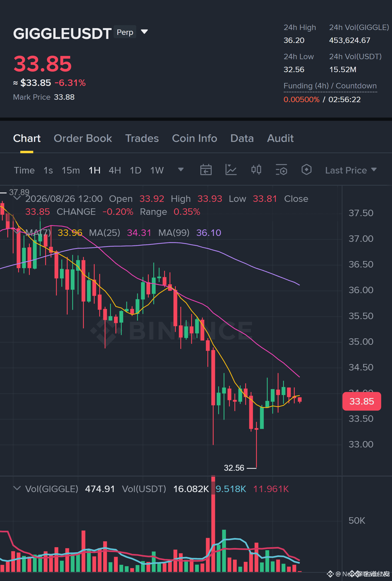392x581 pixels.
Task: Open the Order Book tab
Action: 83,138
